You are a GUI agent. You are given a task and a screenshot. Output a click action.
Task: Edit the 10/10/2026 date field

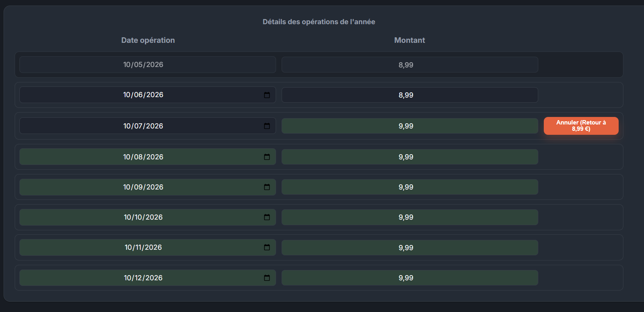[x=147, y=217]
